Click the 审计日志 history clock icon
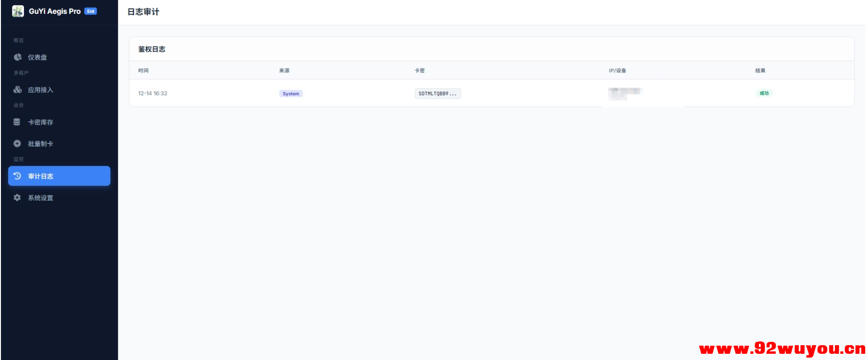868x360 pixels. [17, 176]
